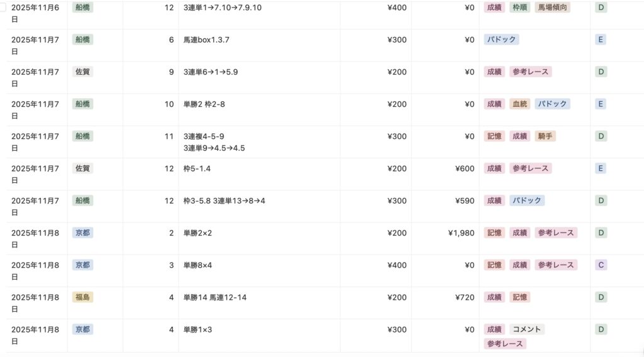Open the 福島 venue tag dropdown
Screen dimensions: 644x357
[82, 297]
